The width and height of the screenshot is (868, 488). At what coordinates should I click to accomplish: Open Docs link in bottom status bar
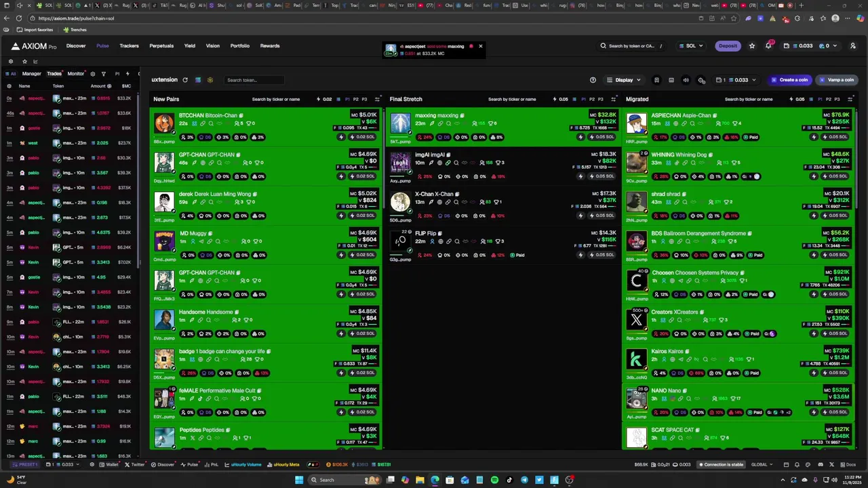pos(849,465)
